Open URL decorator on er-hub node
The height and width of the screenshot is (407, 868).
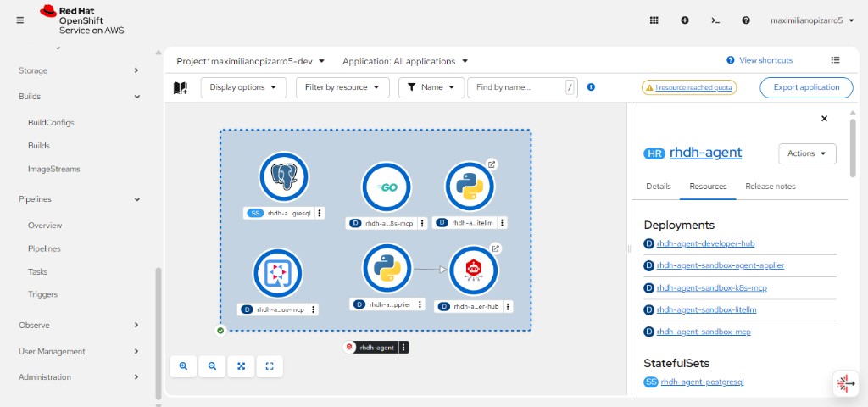point(495,248)
